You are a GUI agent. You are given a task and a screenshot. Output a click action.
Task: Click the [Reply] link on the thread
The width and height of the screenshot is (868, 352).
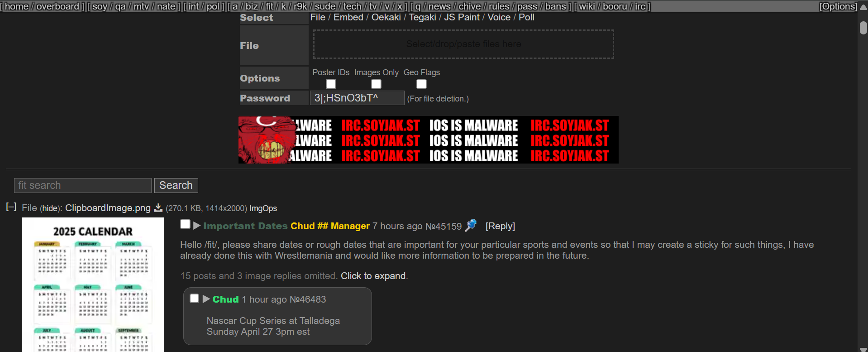[x=500, y=226]
